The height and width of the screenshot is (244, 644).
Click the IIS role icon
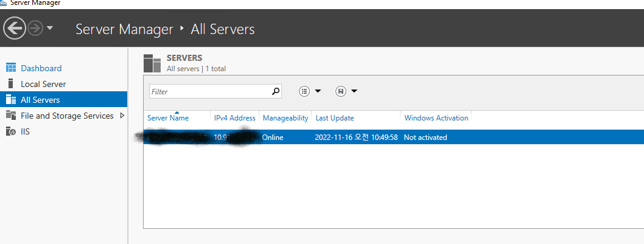pos(10,131)
